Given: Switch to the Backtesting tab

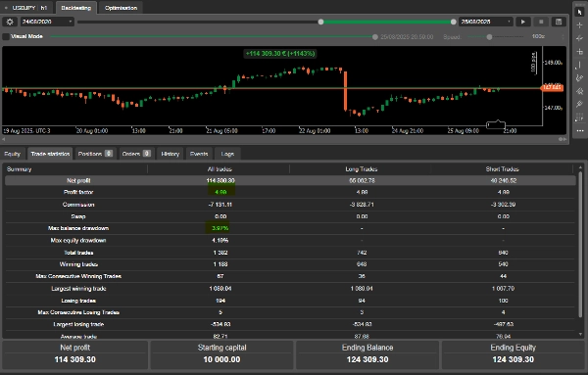Looking at the screenshot, I should pyautogui.click(x=76, y=8).
